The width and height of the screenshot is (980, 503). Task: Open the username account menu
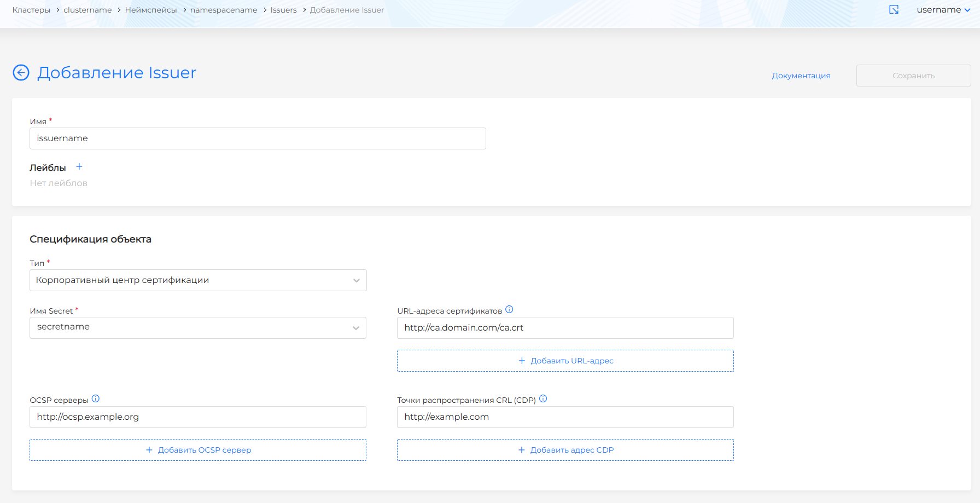pos(943,10)
